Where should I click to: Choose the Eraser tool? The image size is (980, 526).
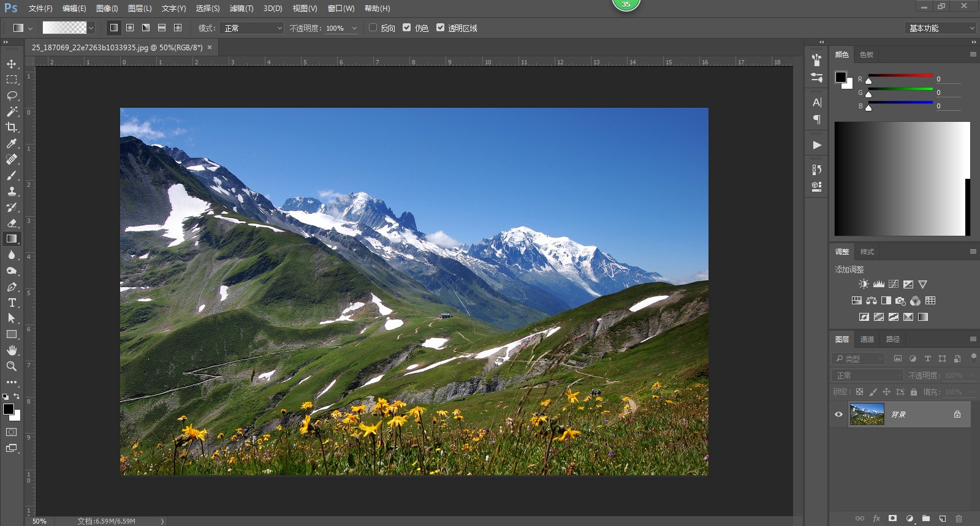coord(12,223)
